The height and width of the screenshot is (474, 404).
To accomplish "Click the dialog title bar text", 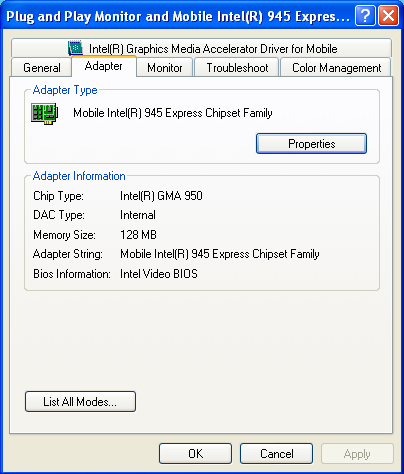I will [x=178, y=16].
